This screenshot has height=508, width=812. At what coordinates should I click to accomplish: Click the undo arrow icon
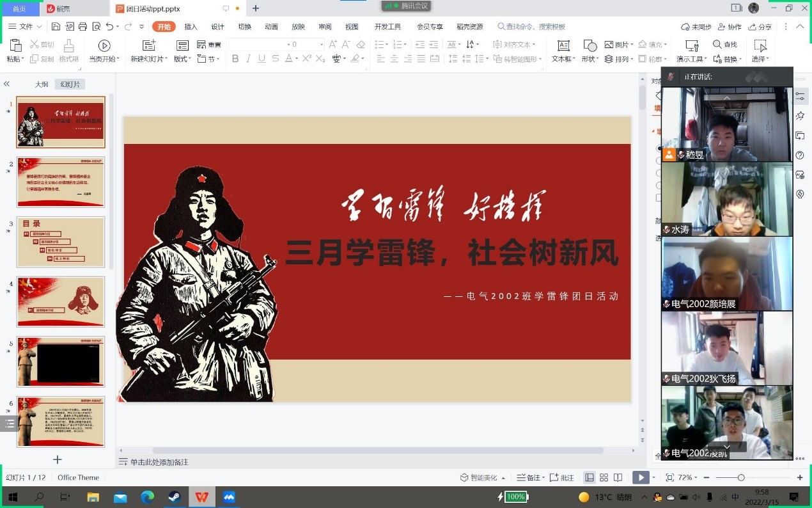(109, 27)
